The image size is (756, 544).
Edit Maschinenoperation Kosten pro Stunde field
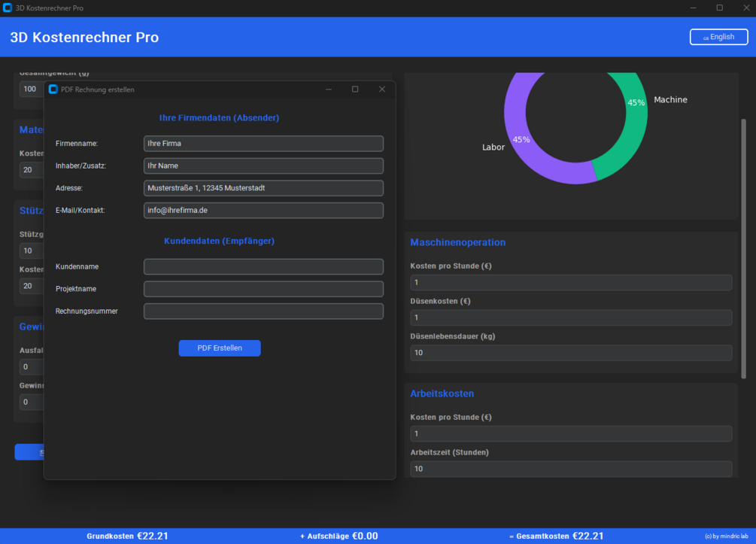click(x=571, y=282)
